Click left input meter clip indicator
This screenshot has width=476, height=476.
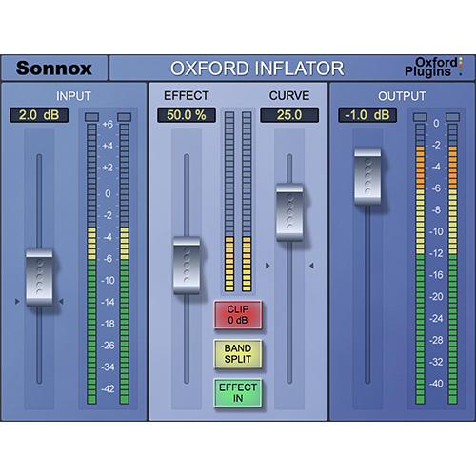click(91, 117)
